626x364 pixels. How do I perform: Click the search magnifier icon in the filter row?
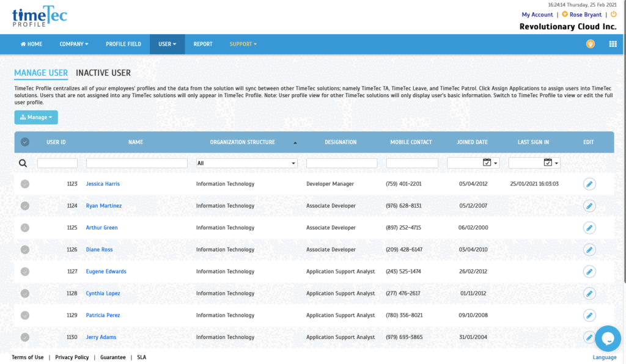click(x=23, y=162)
